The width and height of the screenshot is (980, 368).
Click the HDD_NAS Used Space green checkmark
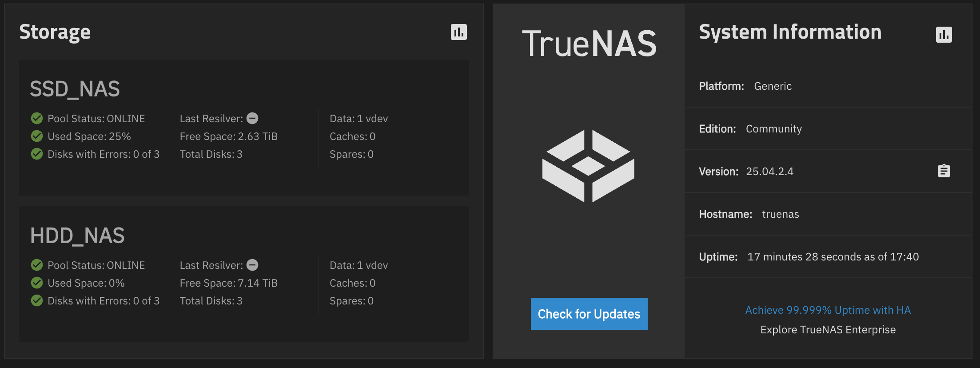37,283
